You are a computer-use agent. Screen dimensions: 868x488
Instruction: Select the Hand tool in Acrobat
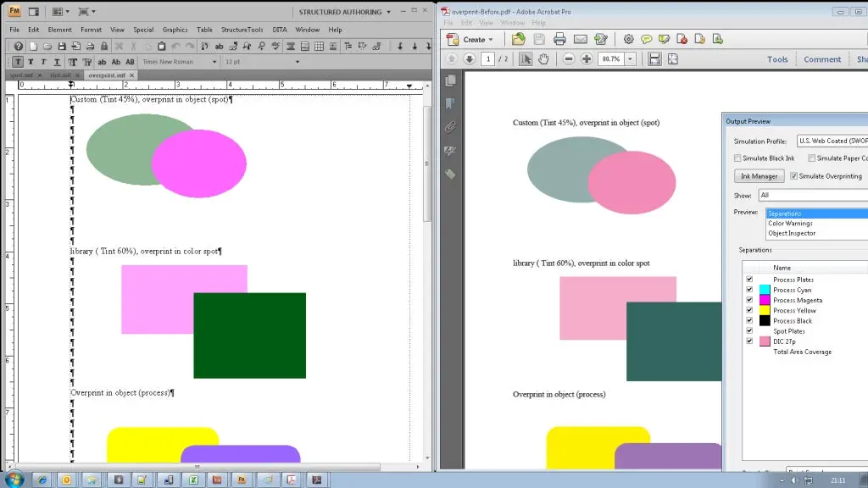coord(543,58)
